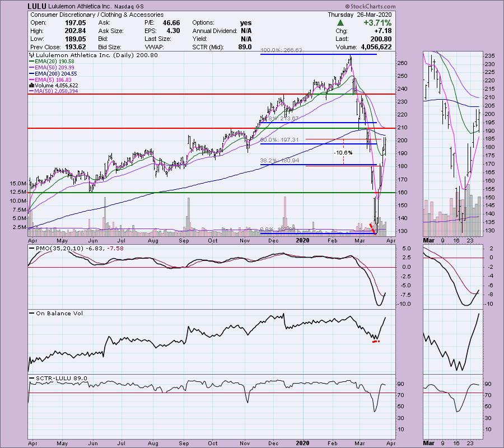Click the EMA(5) 186.83 legend entry

tap(50, 80)
